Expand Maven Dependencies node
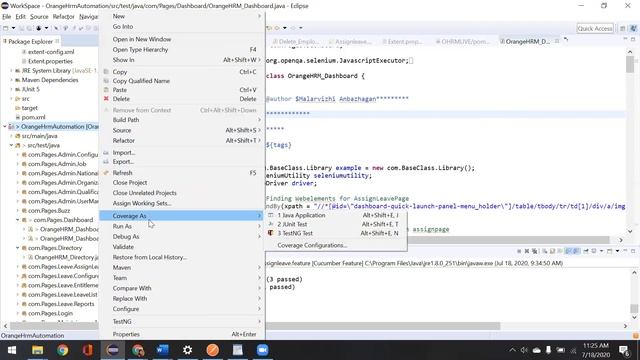Viewport: 640px width, 360px height. (11, 80)
